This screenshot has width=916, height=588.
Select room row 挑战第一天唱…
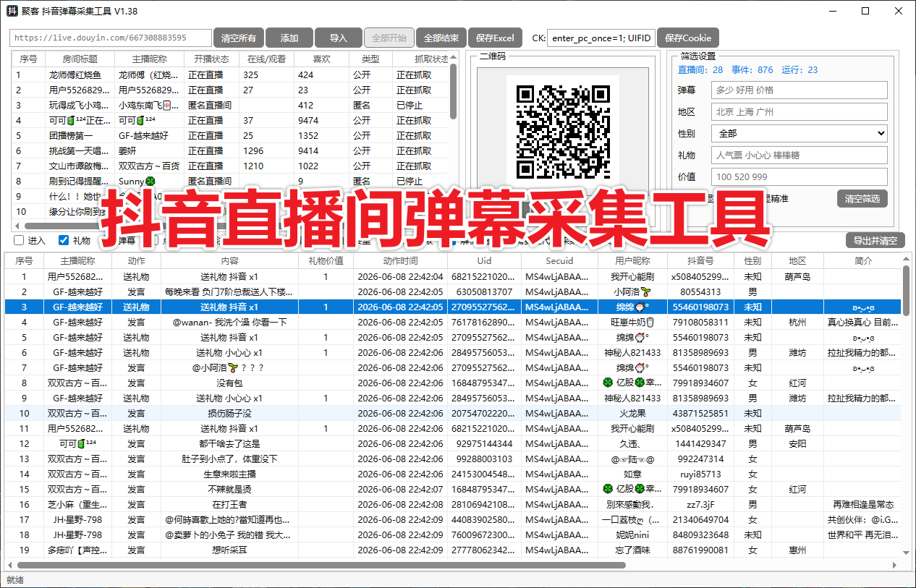click(x=230, y=150)
